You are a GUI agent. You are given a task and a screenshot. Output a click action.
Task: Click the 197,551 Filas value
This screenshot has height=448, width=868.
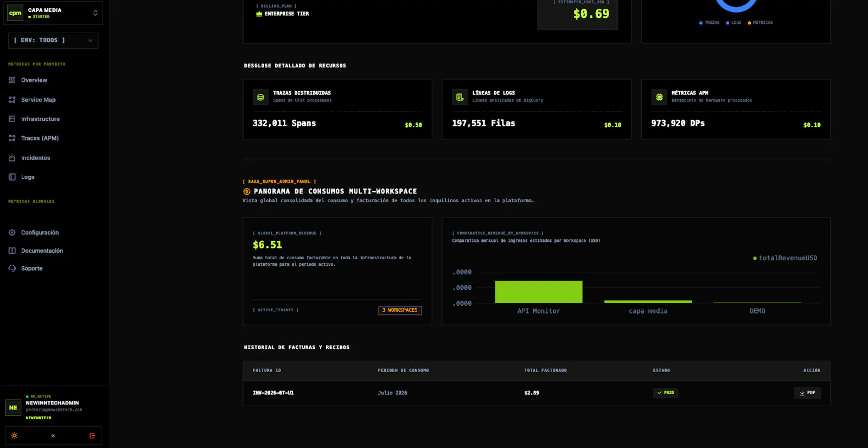pos(483,123)
